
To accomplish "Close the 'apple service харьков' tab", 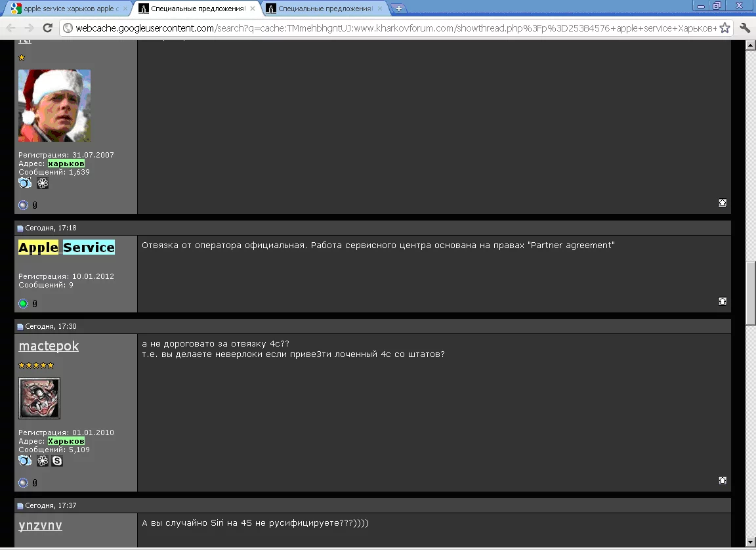I will click(x=125, y=8).
